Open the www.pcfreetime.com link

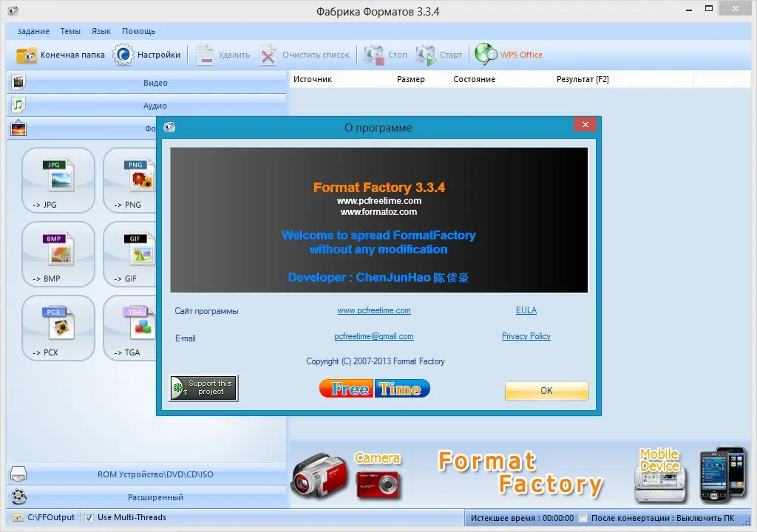pos(374,310)
